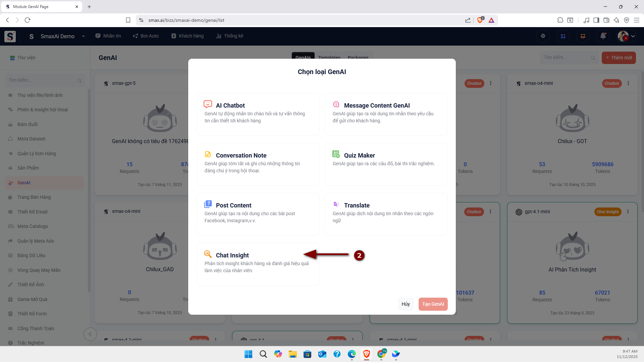
Task: Open the user avatar account menu
Action: (626, 36)
